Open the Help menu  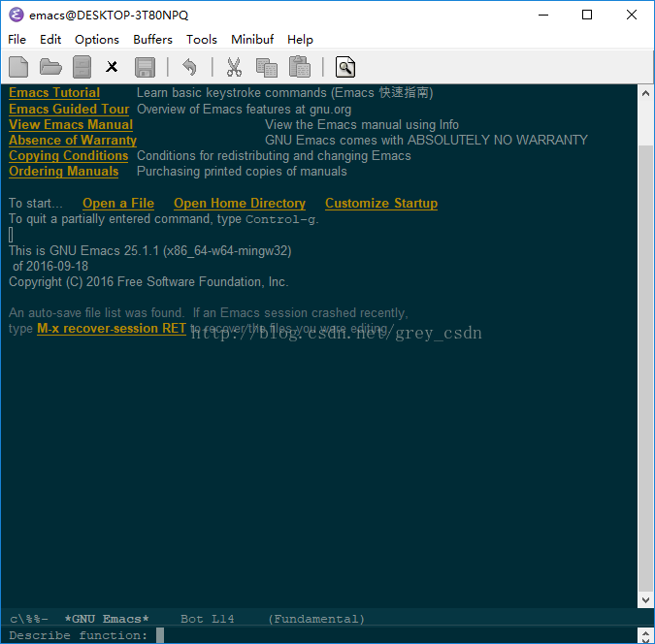[x=300, y=39]
